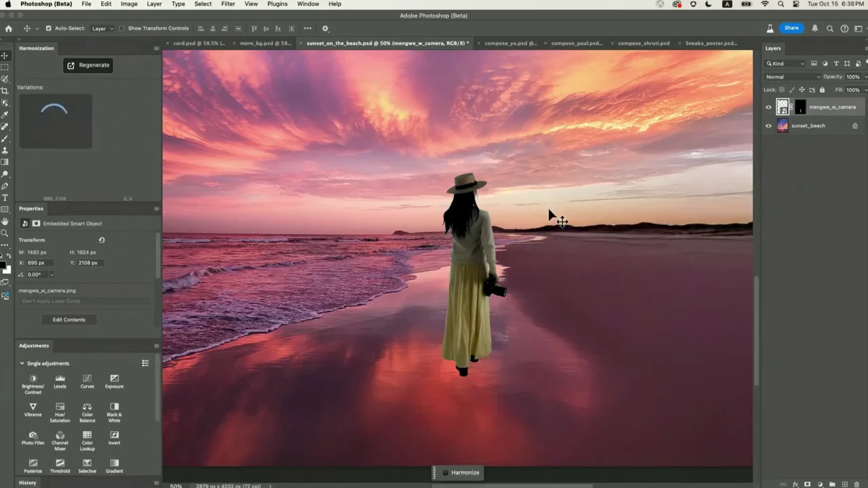Open Auto-Select Layer dropdown
Image resolution: width=868 pixels, height=488 pixels.
[x=102, y=28]
